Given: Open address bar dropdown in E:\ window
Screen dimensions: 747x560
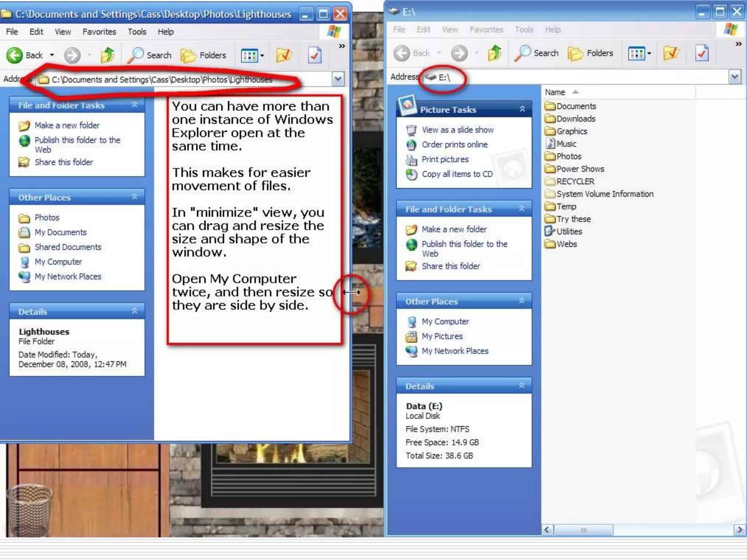Looking at the screenshot, I should [735, 77].
